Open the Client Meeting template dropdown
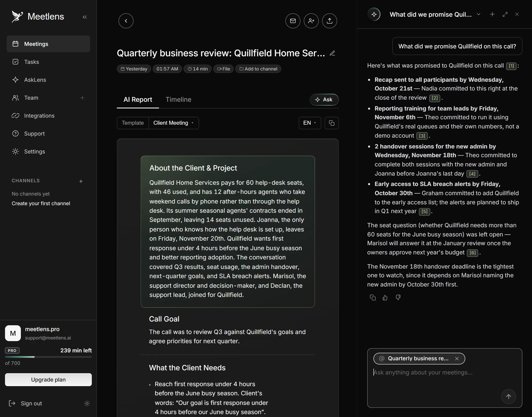 coord(174,123)
